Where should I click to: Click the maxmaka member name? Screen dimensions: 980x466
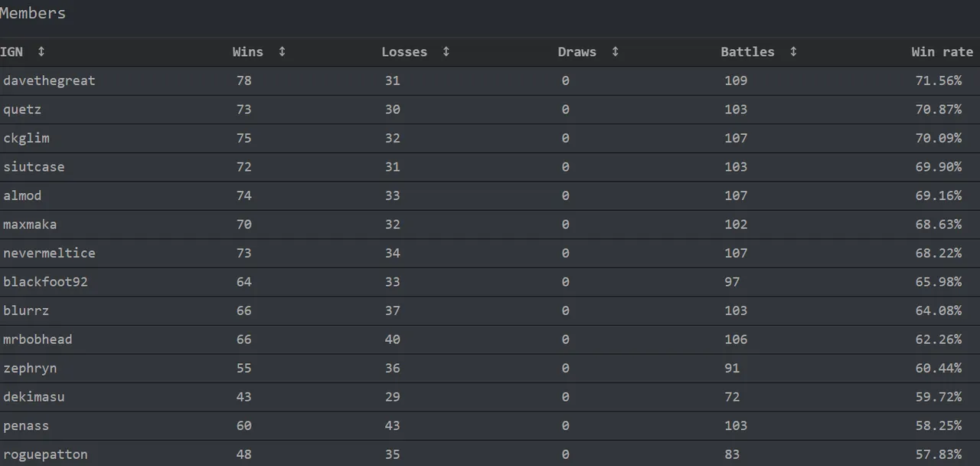coord(30,225)
